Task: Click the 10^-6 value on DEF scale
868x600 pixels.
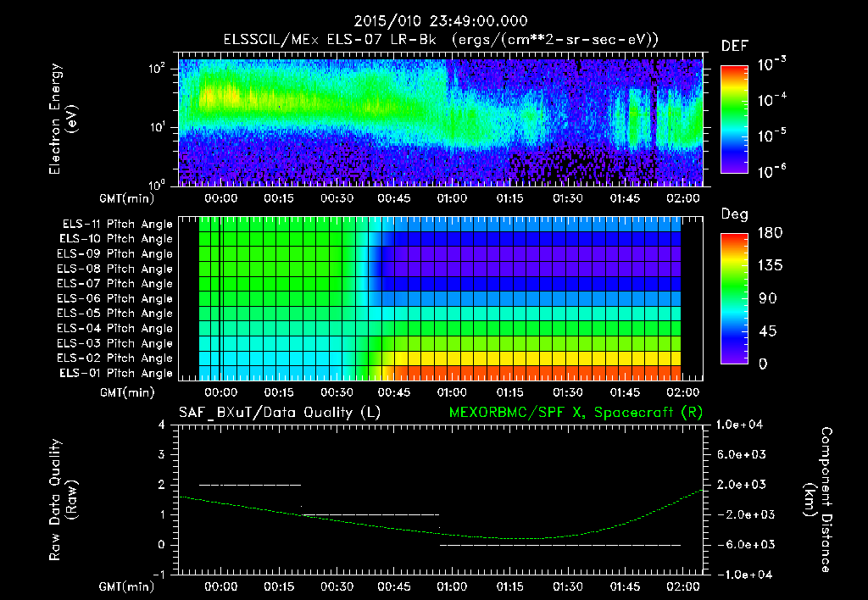Action: pyautogui.click(x=771, y=171)
